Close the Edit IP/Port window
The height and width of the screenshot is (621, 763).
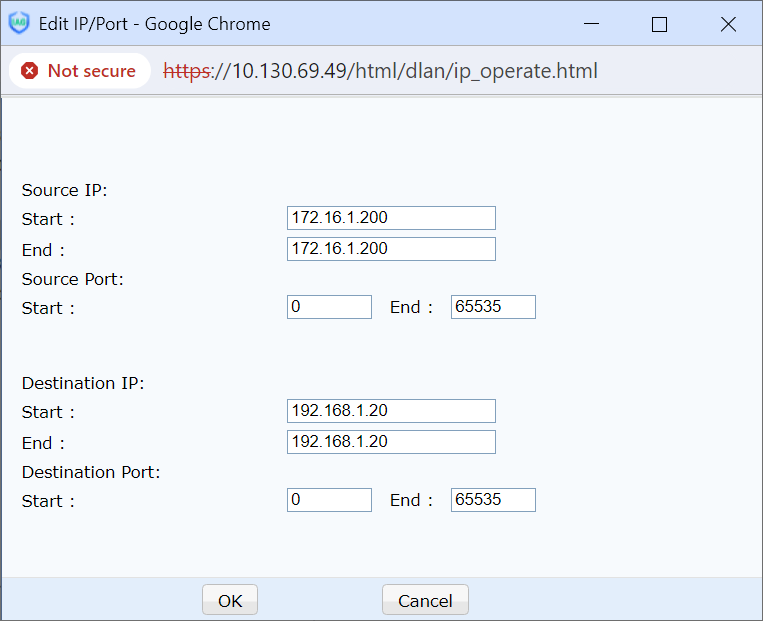pos(728,24)
